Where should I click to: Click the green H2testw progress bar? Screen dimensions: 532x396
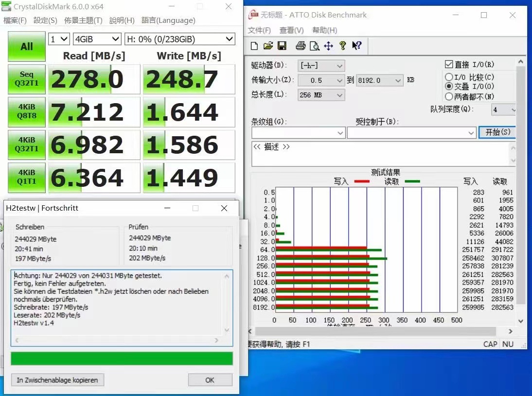(122, 359)
